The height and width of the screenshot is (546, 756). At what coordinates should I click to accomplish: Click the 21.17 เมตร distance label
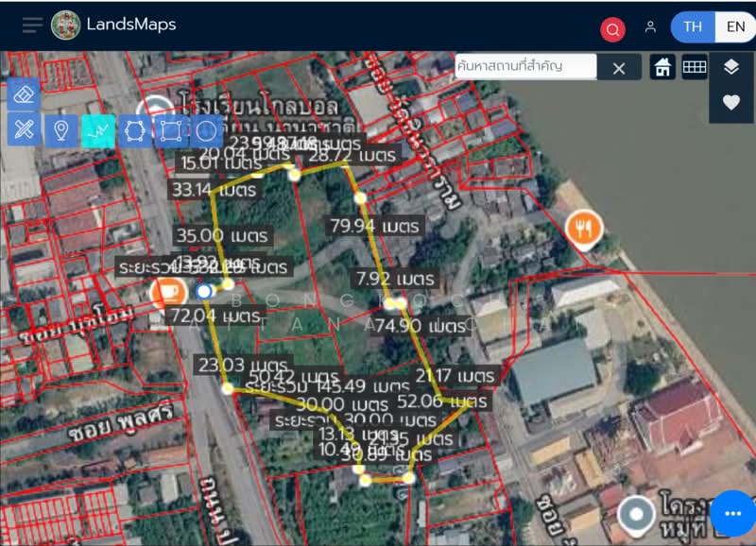click(x=455, y=375)
